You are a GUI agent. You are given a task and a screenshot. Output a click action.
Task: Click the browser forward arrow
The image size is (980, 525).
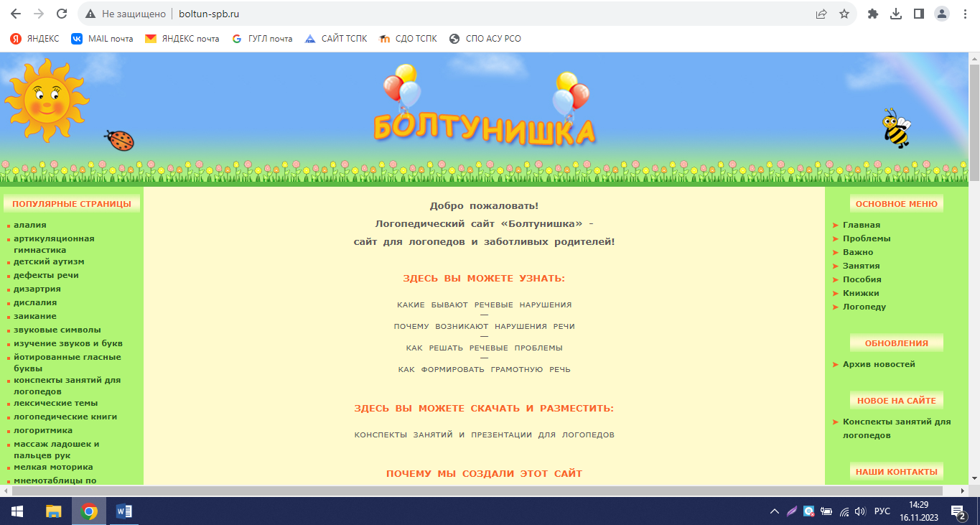(x=39, y=14)
